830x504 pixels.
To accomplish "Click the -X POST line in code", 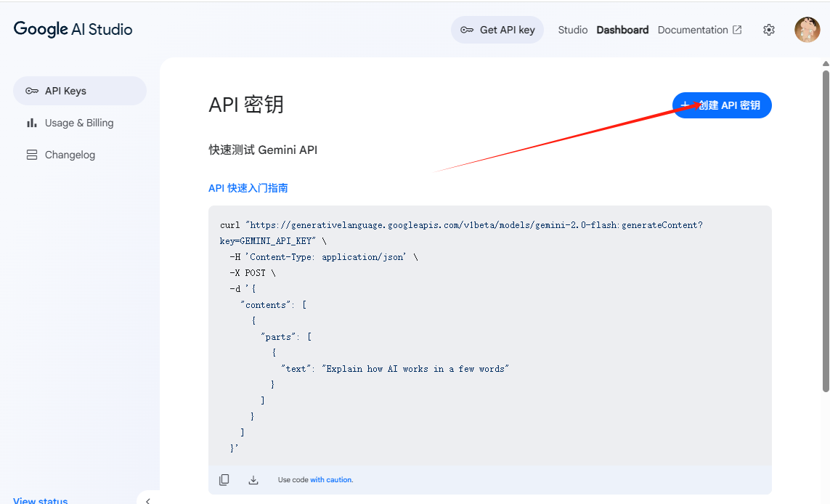I will tap(253, 273).
